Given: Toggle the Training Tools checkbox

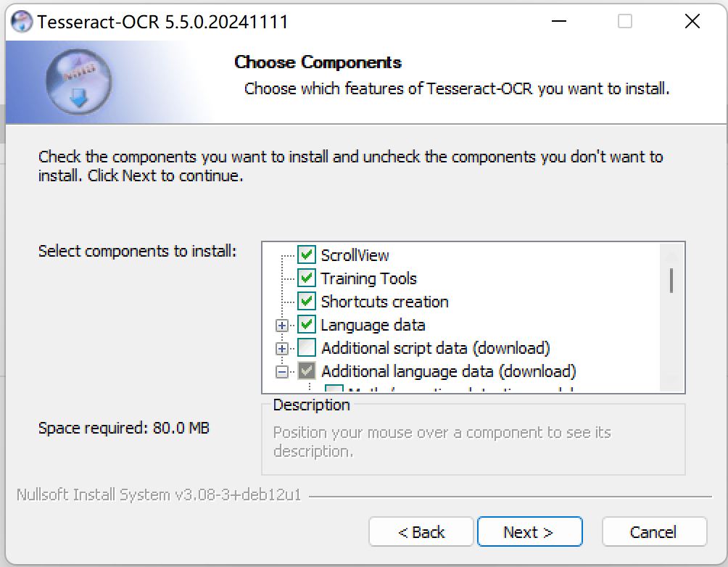Looking at the screenshot, I should coord(307,278).
